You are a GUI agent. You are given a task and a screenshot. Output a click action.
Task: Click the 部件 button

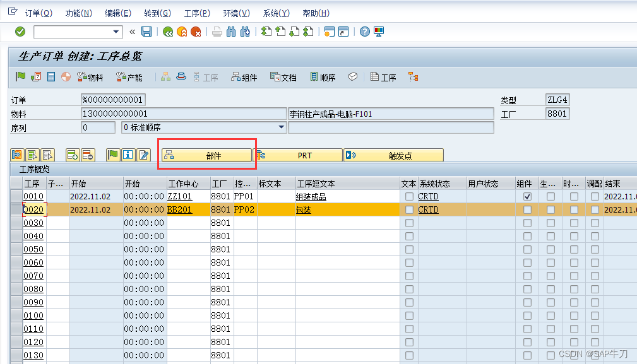pyautogui.click(x=206, y=155)
